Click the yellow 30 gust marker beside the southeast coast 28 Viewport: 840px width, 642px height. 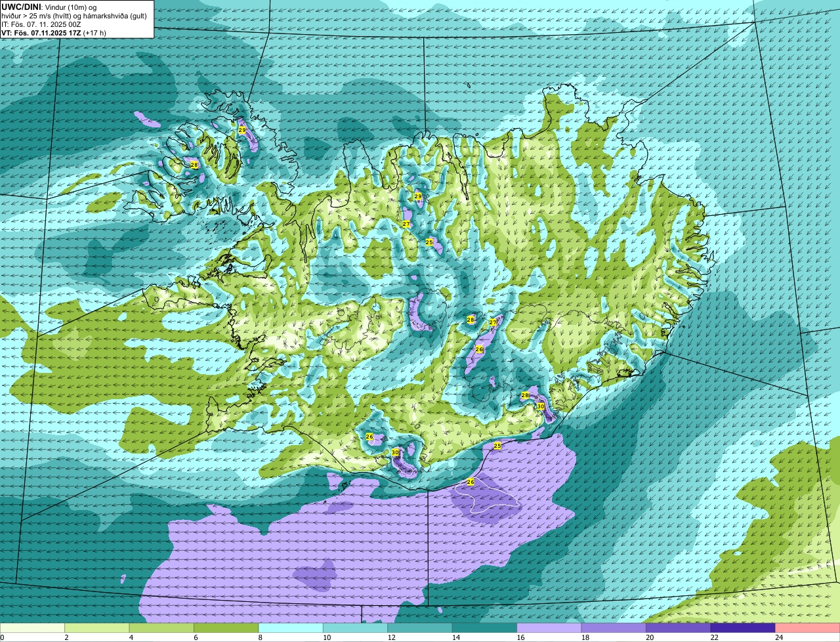pyautogui.click(x=541, y=406)
